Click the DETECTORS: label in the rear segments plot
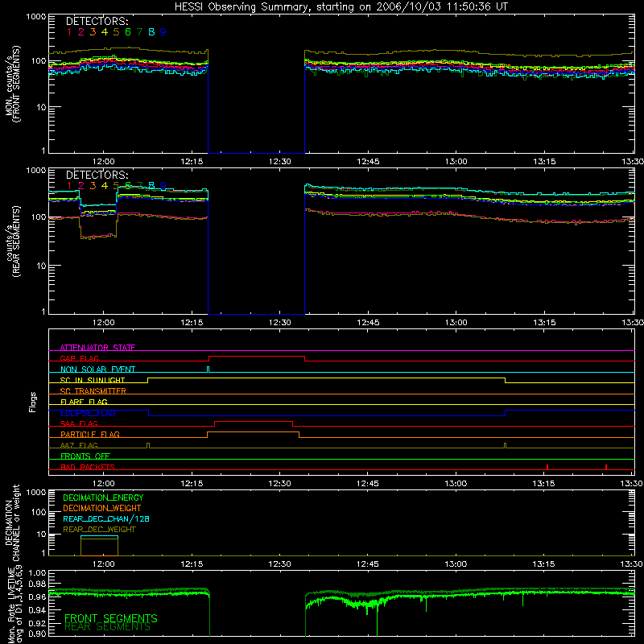The height and width of the screenshot is (644, 644). coord(97,175)
